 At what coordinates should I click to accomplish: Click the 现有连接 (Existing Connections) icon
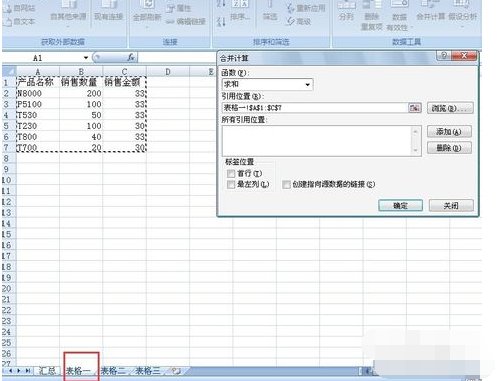108,12
